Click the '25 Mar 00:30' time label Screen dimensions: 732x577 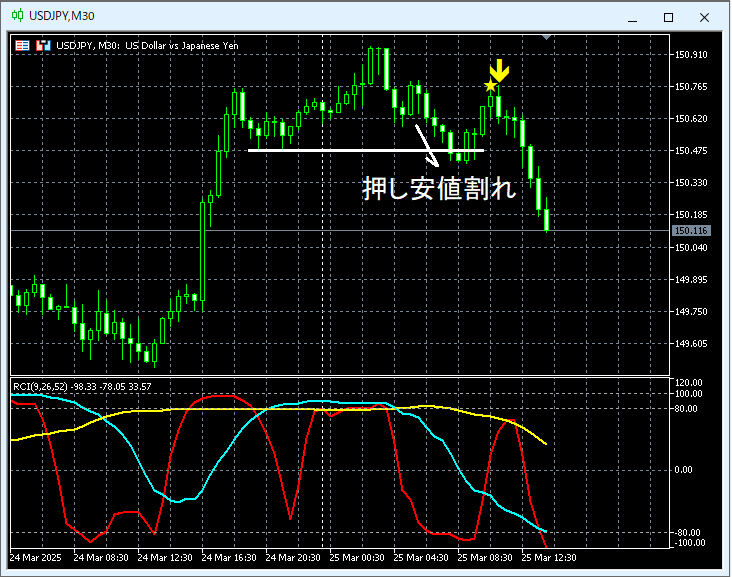click(357, 558)
